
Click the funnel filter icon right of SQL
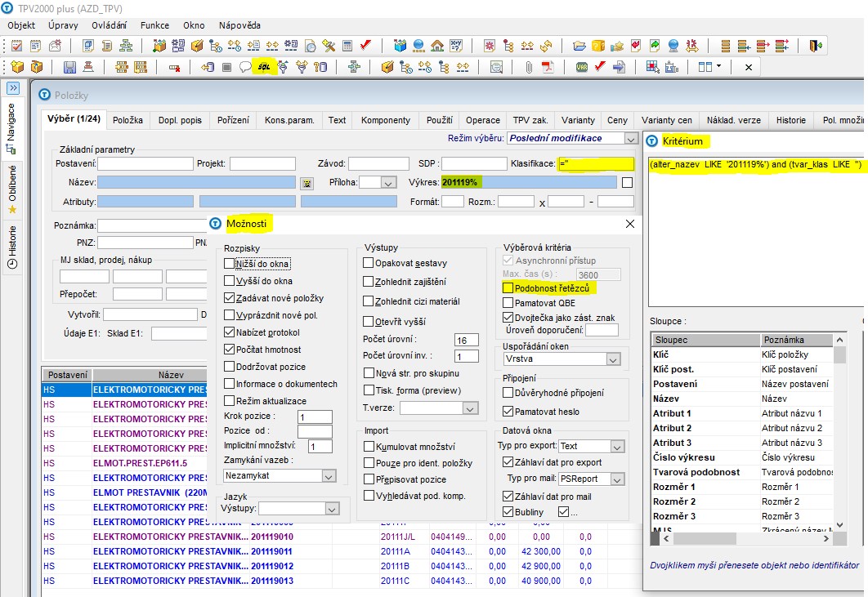pyautogui.click(x=283, y=67)
